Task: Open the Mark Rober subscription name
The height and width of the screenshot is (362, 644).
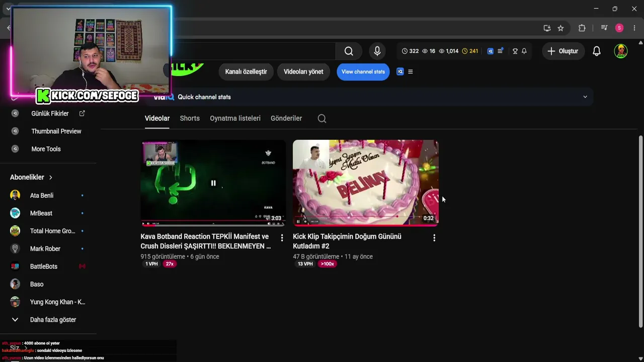Action: point(45,249)
